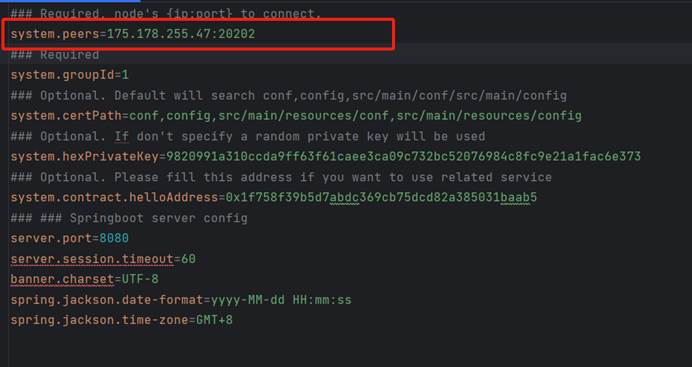Screen dimensions: 692x367
Task: Click the Springboot server config comment
Action: (x=129, y=218)
